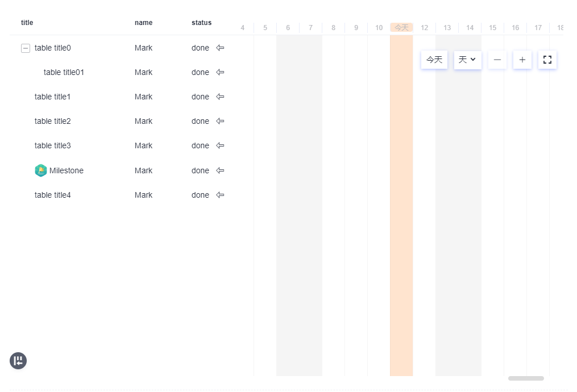The height and width of the screenshot is (392, 577).
Task: Click the arrow icon in table title0 row
Action: click(x=220, y=48)
